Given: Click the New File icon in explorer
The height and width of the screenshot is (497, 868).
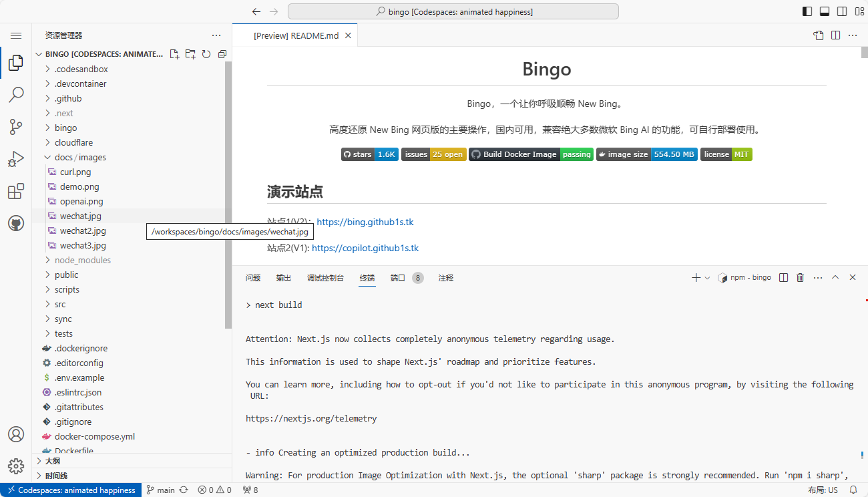Looking at the screenshot, I should pyautogui.click(x=175, y=54).
